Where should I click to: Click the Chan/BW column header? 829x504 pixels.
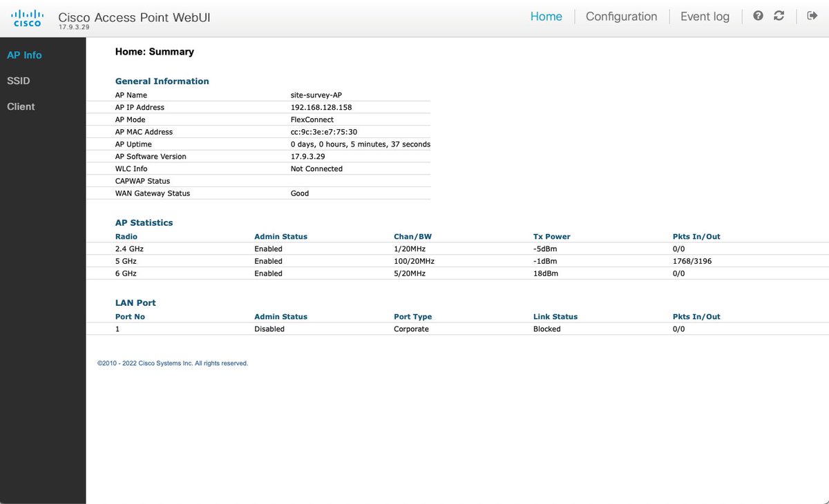tap(412, 236)
